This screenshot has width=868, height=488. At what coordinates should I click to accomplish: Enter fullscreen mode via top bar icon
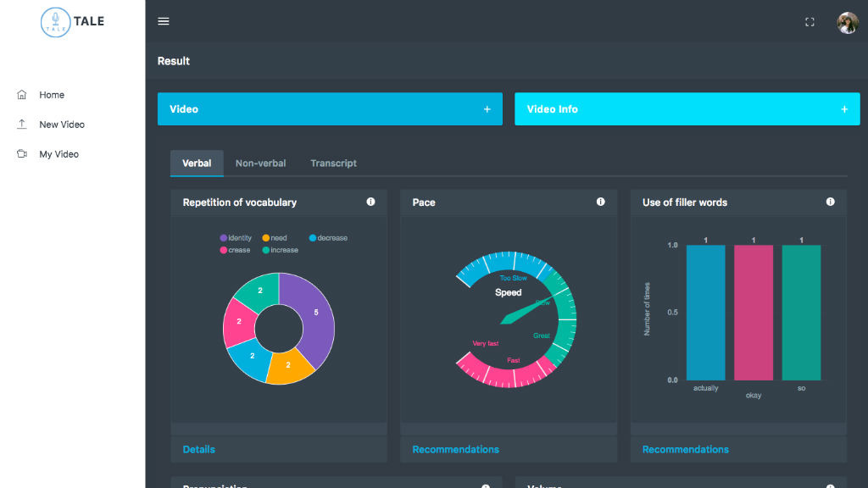click(x=810, y=22)
